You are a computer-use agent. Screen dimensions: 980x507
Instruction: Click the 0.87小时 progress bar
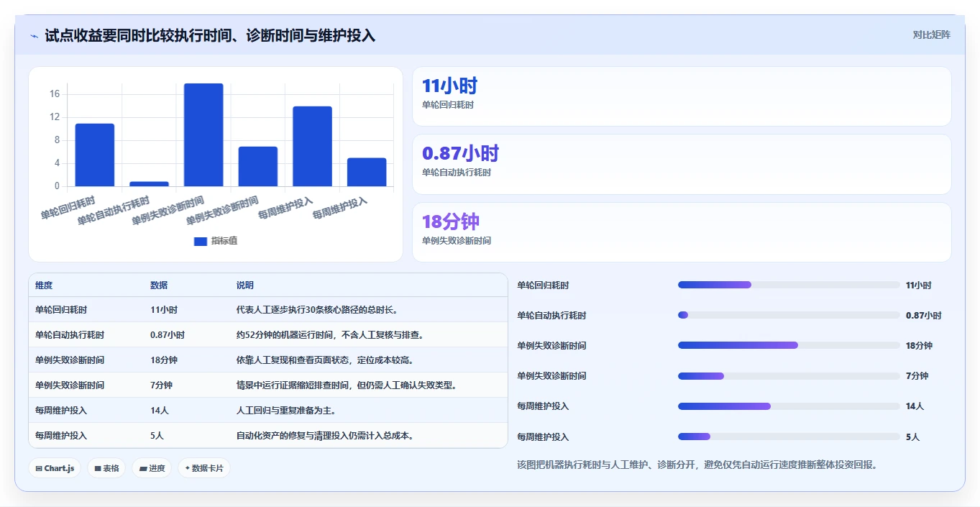tap(789, 315)
